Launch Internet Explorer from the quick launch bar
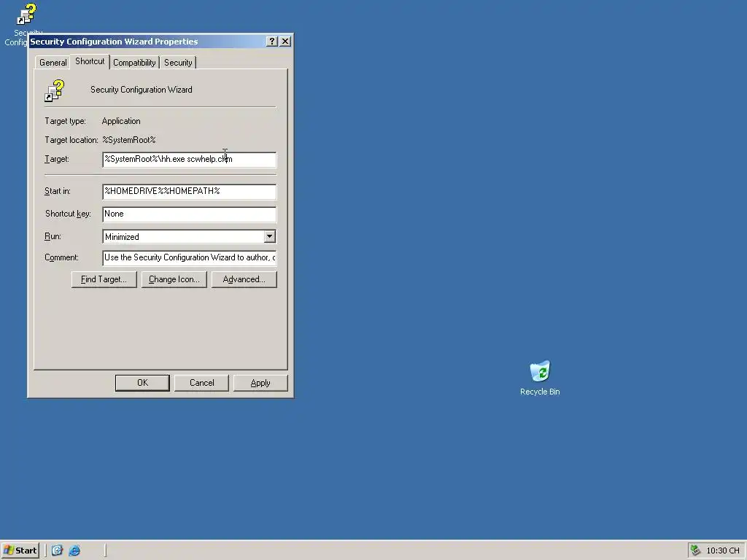This screenshot has height=560, width=747. [74, 551]
